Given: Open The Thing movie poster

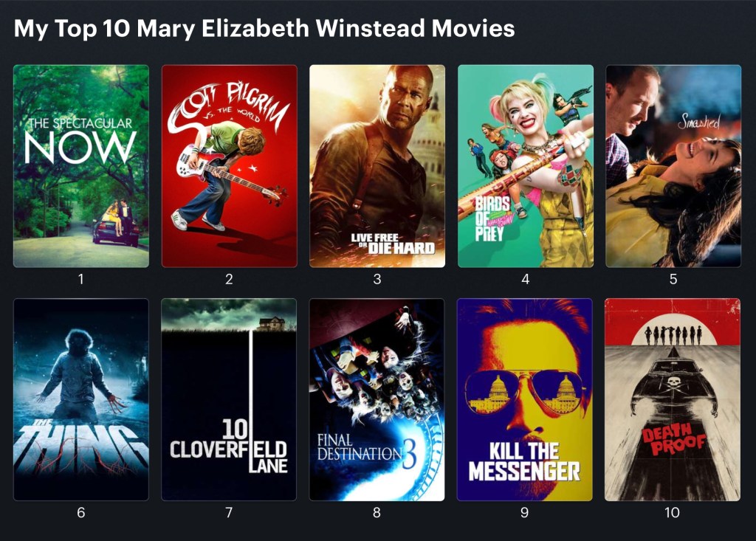Looking at the screenshot, I should click(81, 400).
